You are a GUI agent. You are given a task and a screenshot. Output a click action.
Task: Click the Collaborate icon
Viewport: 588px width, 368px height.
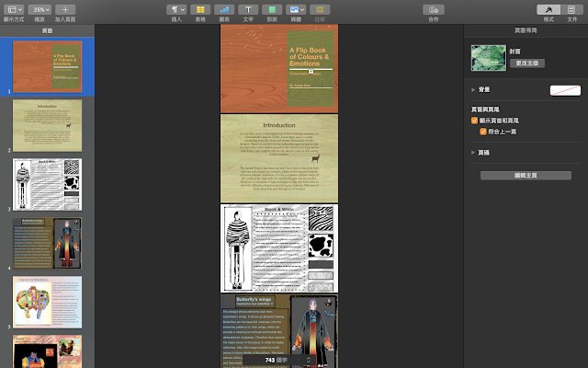click(434, 10)
